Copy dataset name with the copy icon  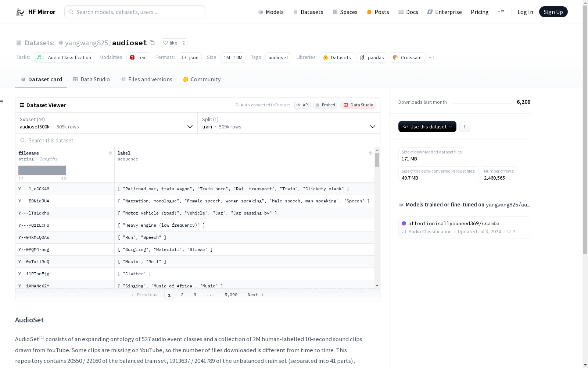pyautogui.click(x=152, y=43)
